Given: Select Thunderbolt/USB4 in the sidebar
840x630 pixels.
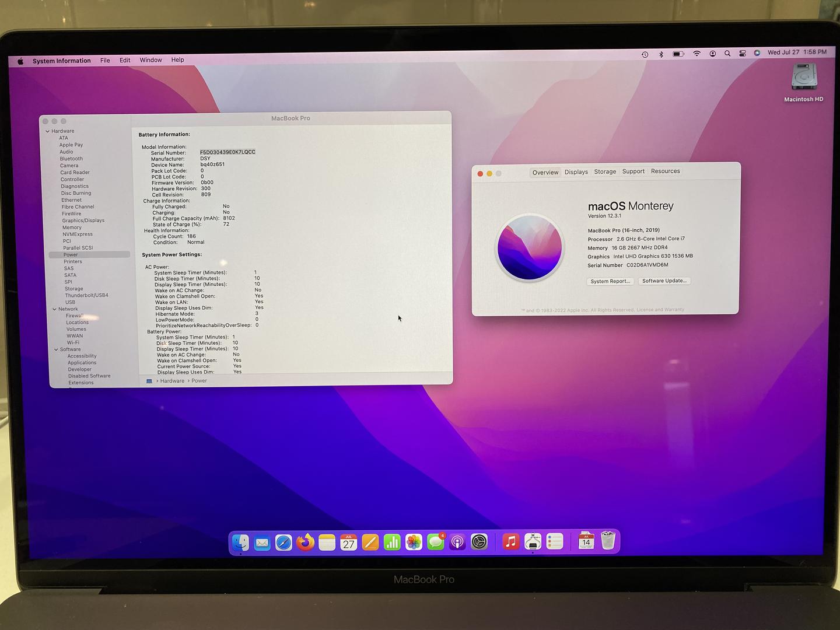Looking at the screenshot, I should pyautogui.click(x=86, y=295).
